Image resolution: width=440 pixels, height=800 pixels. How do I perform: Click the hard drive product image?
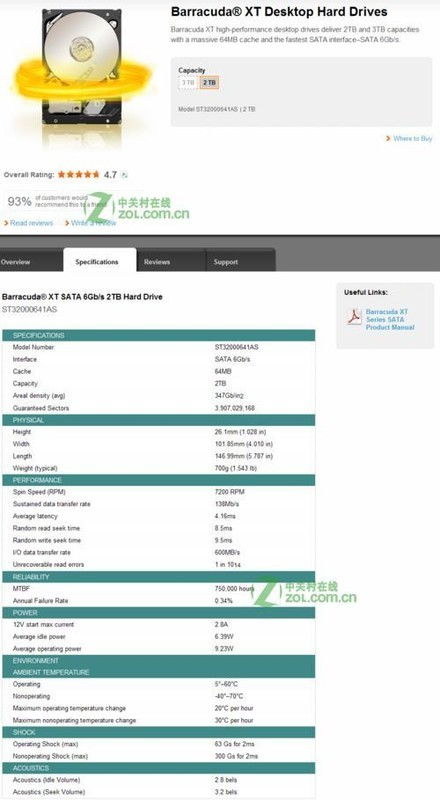coord(82,71)
